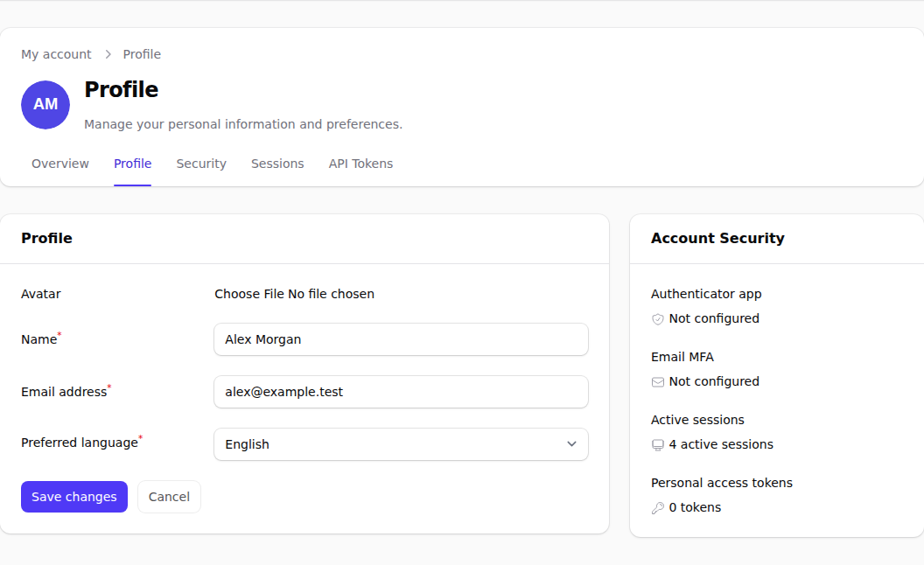The width and height of the screenshot is (924, 565).
Task: Open the Security tab
Action: tap(201, 164)
